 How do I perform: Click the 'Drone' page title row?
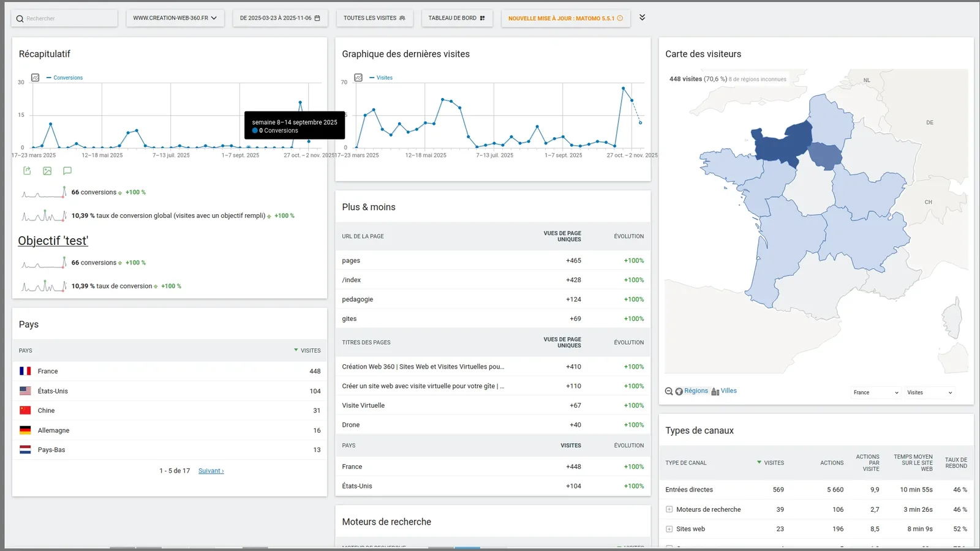[492, 425]
